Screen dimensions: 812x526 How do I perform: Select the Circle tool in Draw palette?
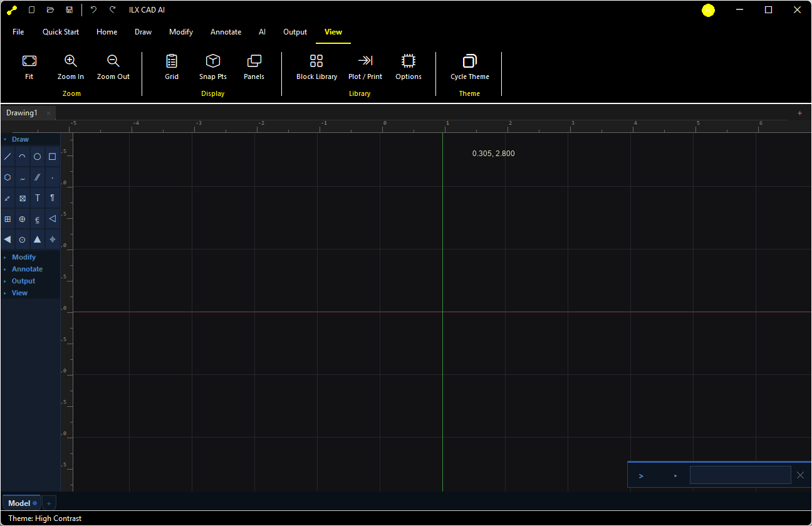pyautogui.click(x=38, y=157)
